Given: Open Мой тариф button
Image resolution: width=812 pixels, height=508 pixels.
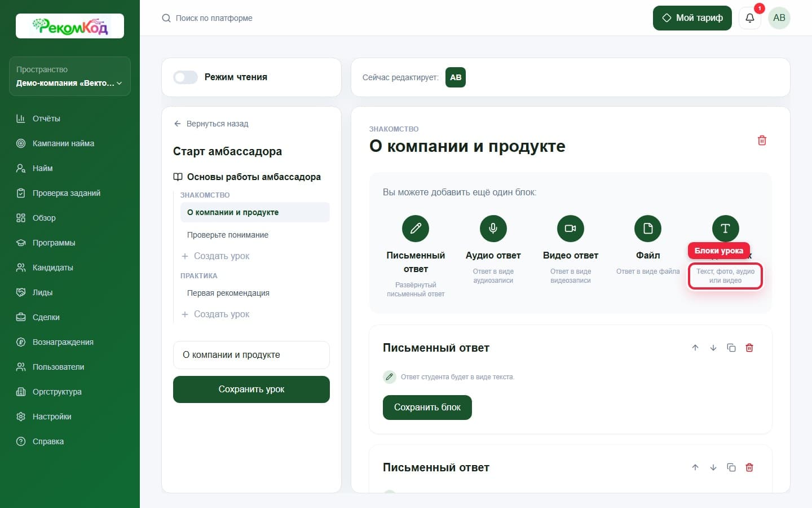Looking at the screenshot, I should coord(692,18).
